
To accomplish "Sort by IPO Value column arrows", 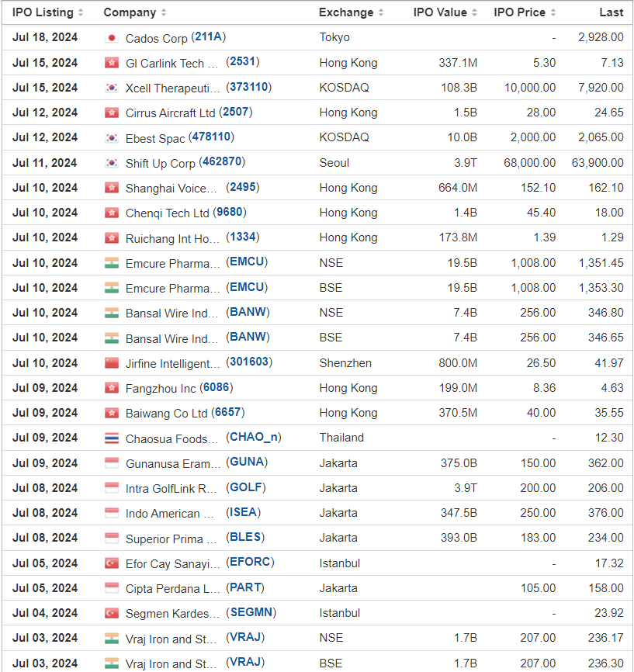I will point(475,13).
